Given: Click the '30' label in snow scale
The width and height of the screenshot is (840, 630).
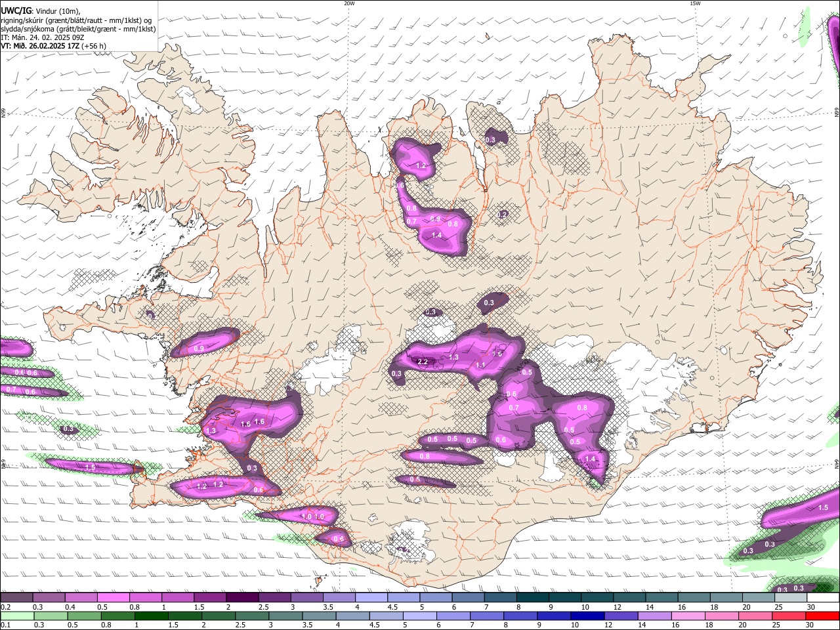Looking at the screenshot, I should [x=811, y=607].
